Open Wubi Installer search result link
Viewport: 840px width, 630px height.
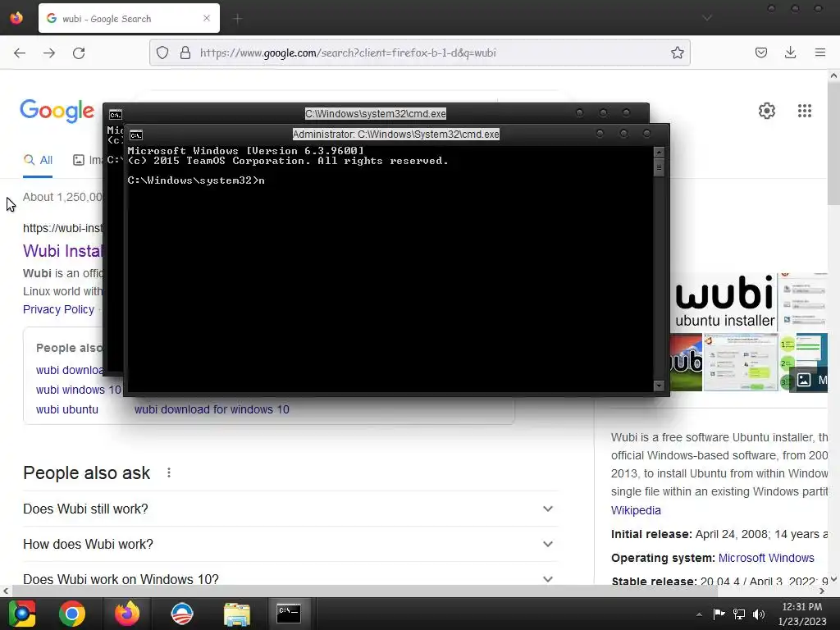point(62,251)
